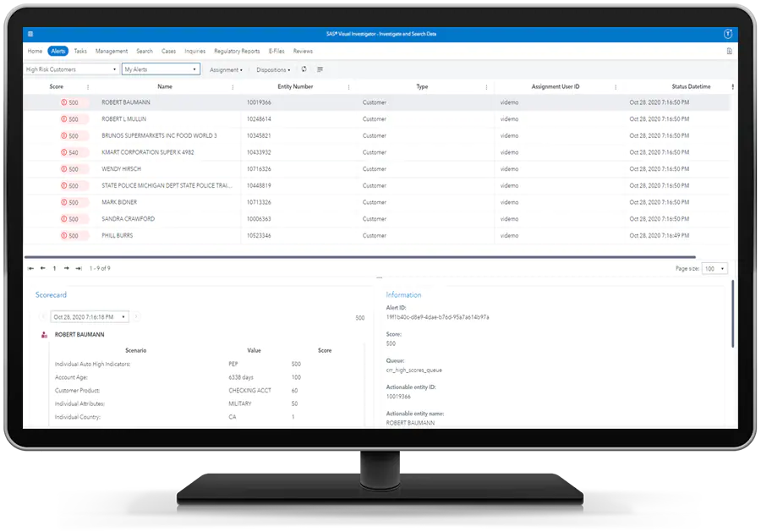
Task: Open Score column options menu
Action: pos(88,87)
